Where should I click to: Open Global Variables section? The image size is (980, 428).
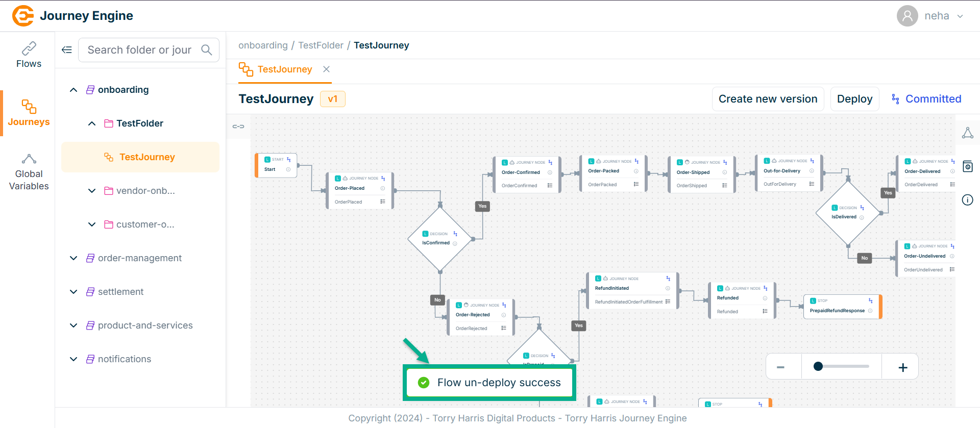pos(29,172)
